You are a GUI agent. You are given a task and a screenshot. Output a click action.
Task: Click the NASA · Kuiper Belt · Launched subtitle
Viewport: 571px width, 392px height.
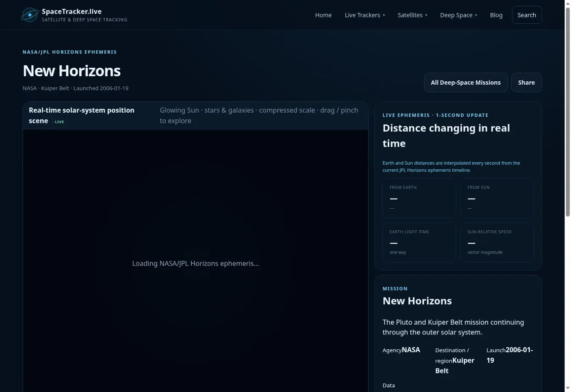[x=75, y=88]
